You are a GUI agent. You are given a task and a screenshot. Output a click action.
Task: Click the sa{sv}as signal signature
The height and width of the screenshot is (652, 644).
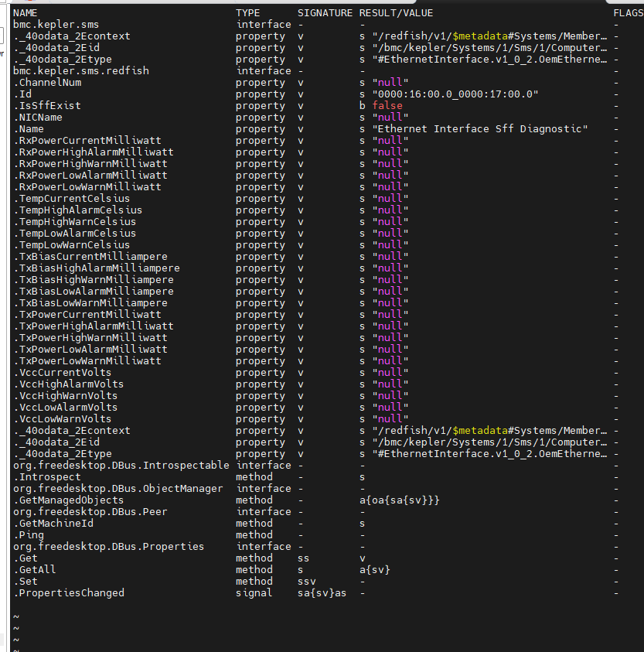[322, 593]
